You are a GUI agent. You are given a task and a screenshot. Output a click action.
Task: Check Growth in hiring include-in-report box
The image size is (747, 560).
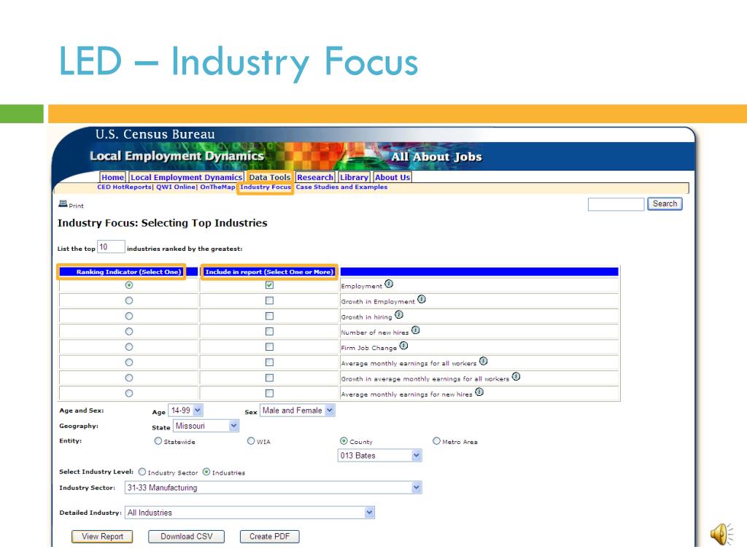[270, 316]
